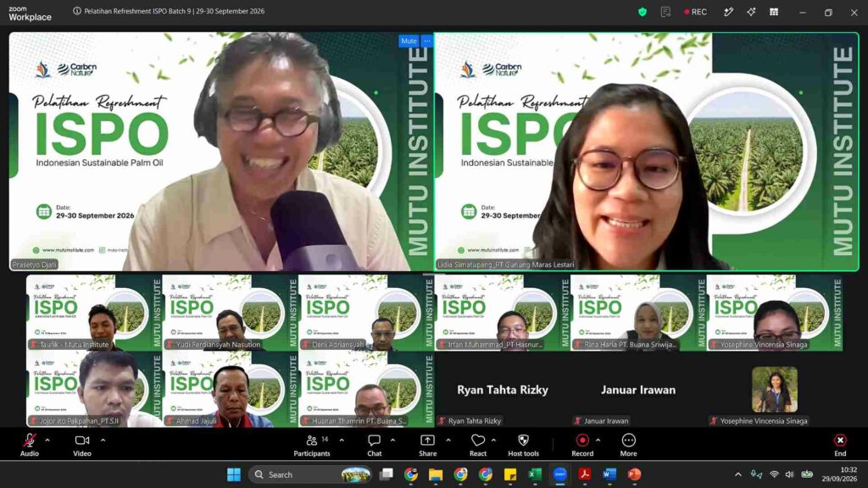The image size is (868, 488).
Task: Click the taskbar Search box
Action: [310, 474]
